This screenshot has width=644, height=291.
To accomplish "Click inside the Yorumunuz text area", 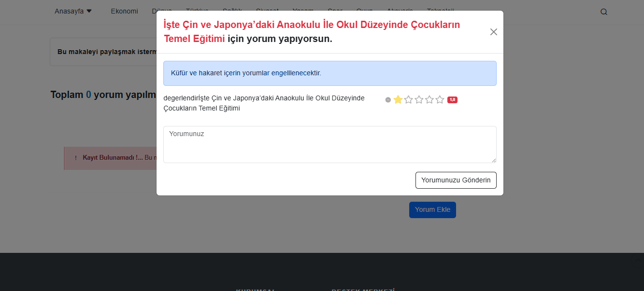I will (x=329, y=144).
